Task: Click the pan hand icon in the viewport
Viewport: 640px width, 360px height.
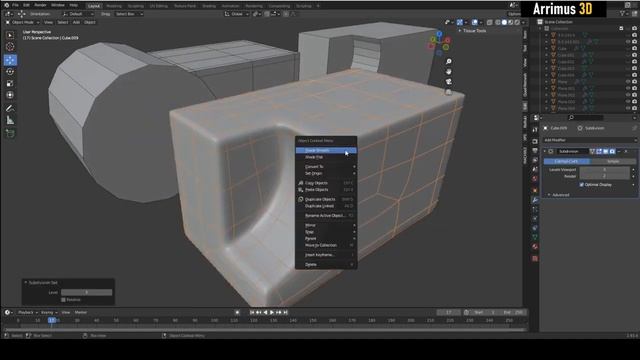Action: [449, 72]
